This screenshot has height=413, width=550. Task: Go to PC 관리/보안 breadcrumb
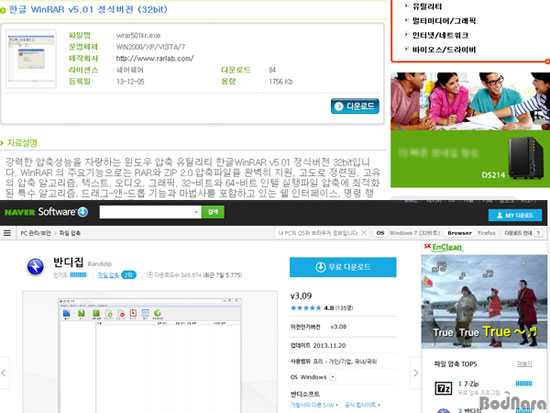35,233
